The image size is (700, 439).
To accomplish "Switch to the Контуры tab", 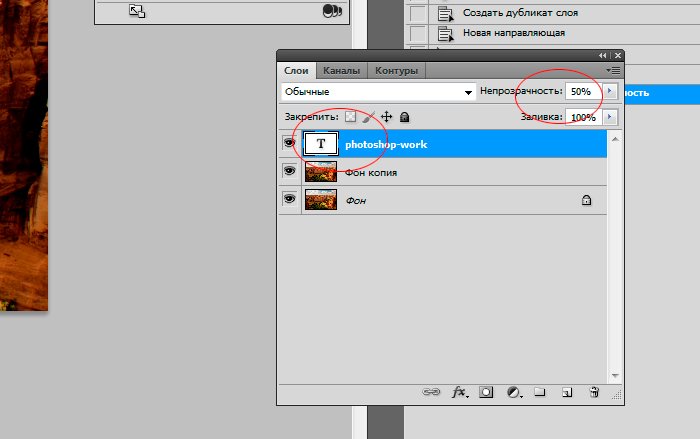I will click(396, 71).
